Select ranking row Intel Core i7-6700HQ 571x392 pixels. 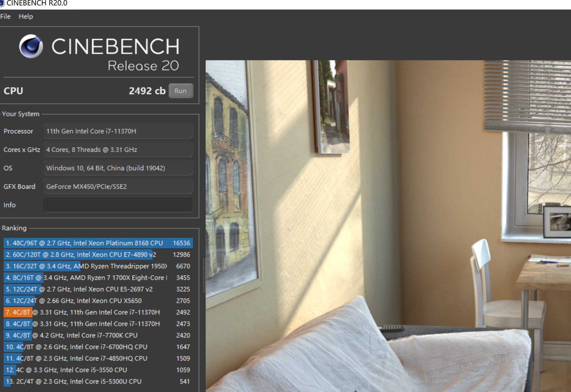98,347
